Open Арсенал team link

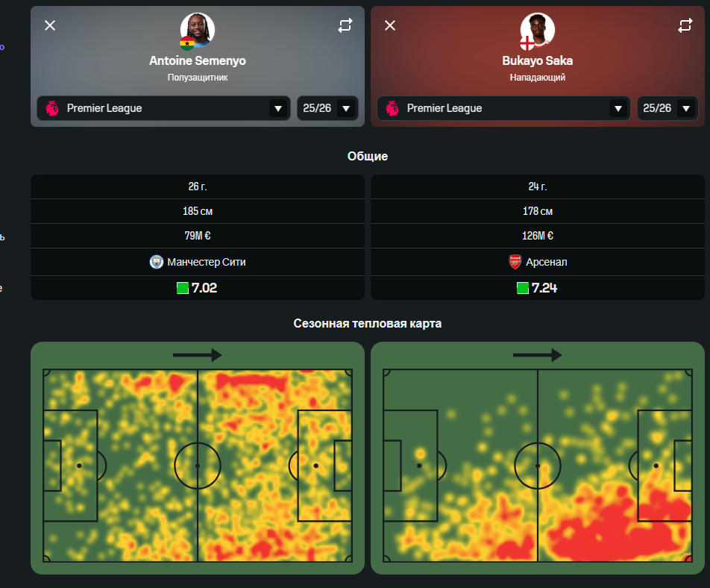coord(546,262)
